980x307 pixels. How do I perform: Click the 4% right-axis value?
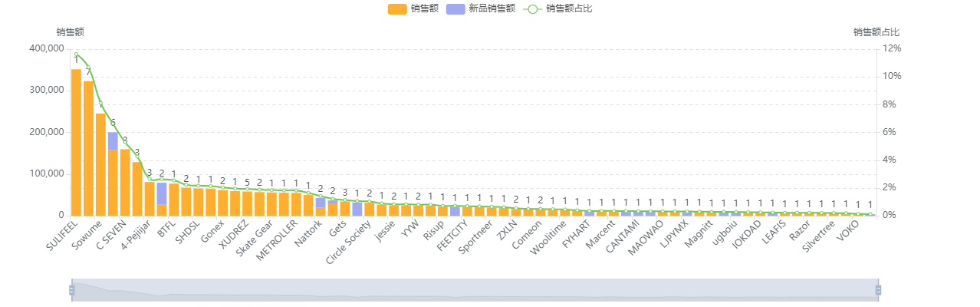tap(890, 160)
